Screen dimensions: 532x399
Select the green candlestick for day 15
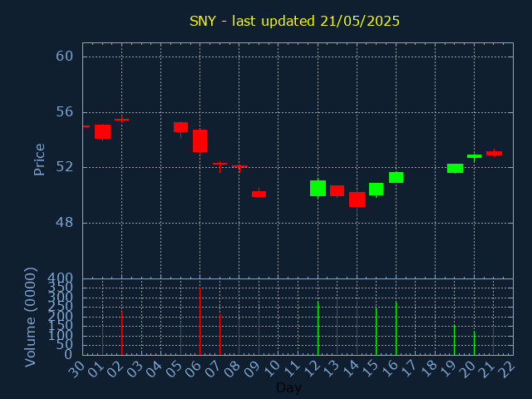click(377, 189)
